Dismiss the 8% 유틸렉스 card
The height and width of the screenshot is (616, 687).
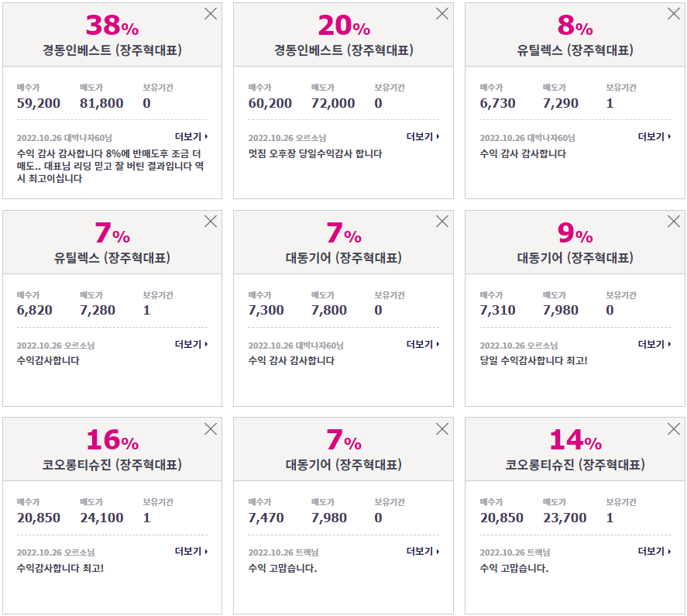673,14
